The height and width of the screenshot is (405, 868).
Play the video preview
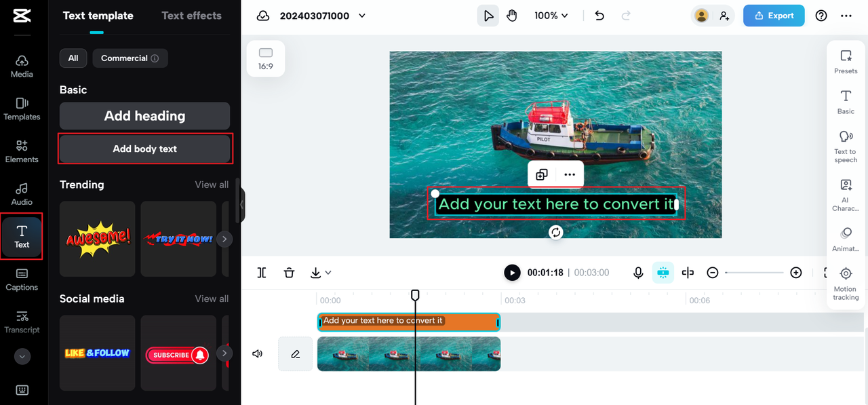(512, 273)
